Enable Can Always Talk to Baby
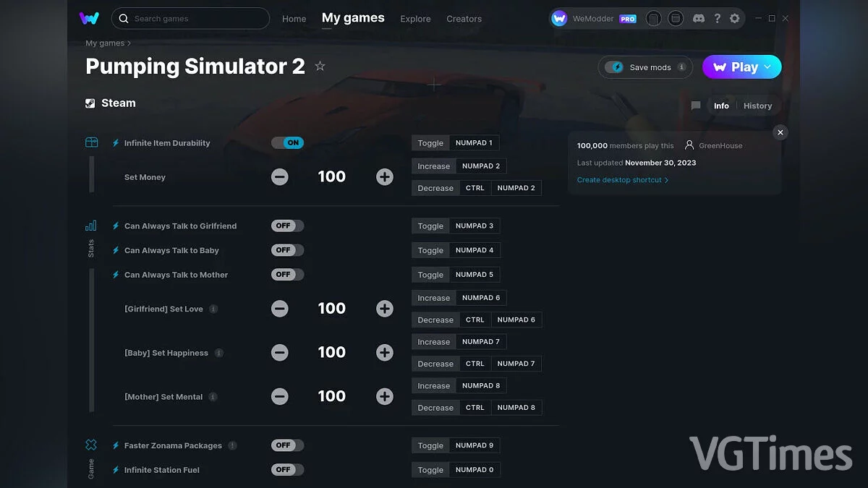Viewport: 868px width, 488px height. [x=287, y=250]
